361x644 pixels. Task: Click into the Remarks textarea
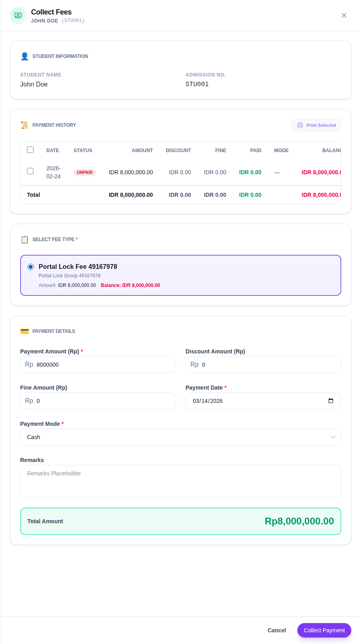pos(180,481)
